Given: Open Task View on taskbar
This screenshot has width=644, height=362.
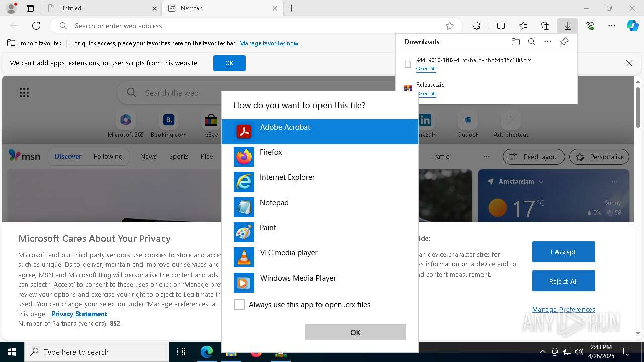Looking at the screenshot, I should click(181, 352).
